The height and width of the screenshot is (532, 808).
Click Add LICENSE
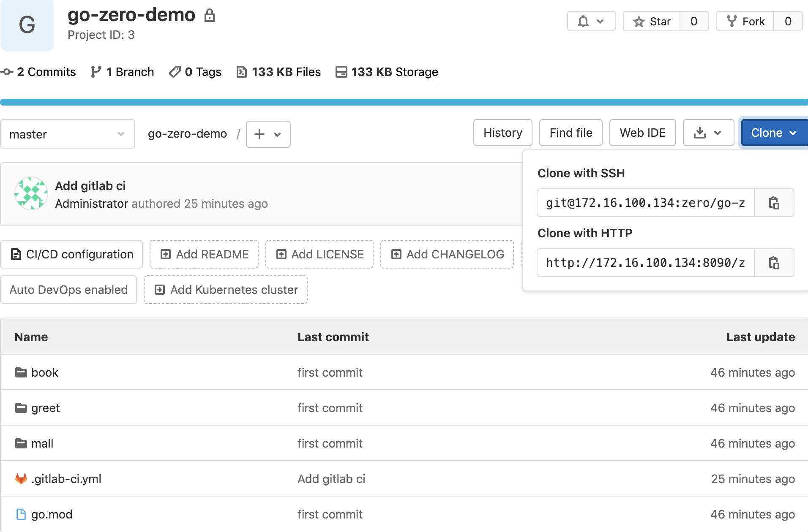point(319,254)
